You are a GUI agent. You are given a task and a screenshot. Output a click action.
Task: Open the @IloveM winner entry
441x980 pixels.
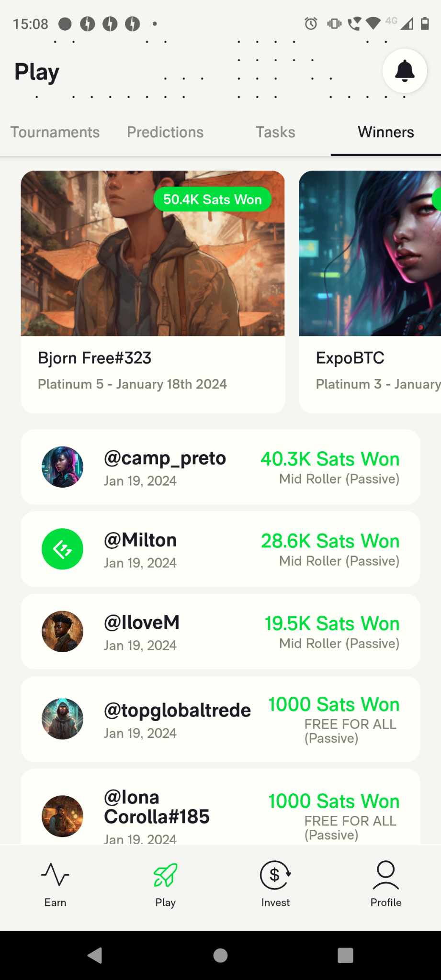[220, 632]
